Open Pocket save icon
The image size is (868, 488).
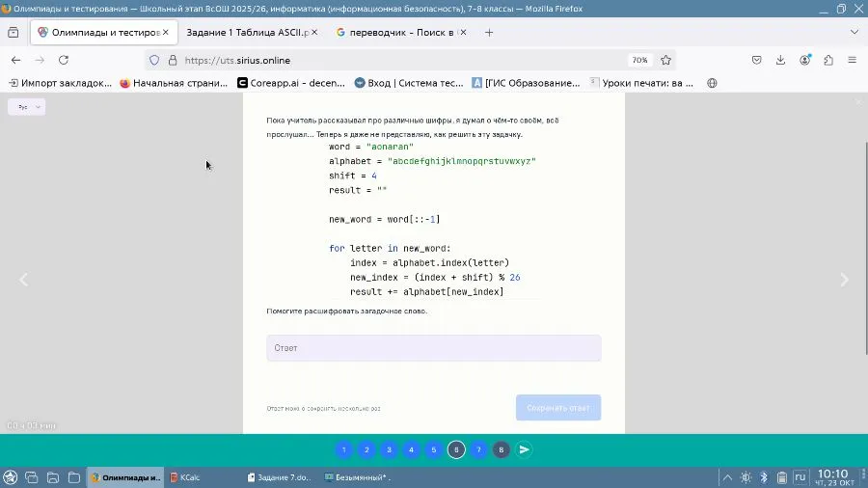757,61
